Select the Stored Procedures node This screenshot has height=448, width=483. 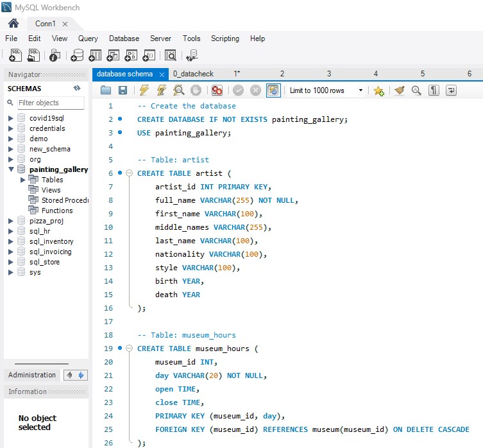click(65, 200)
